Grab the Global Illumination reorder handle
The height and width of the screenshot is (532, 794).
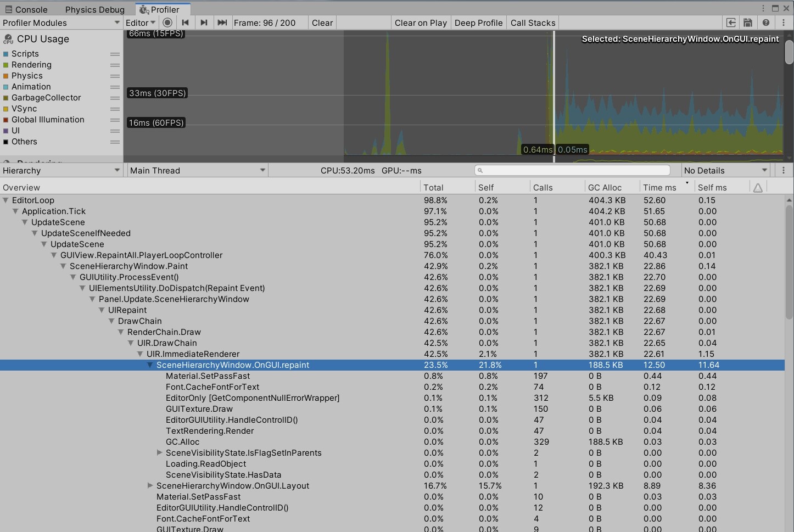(115, 120)
